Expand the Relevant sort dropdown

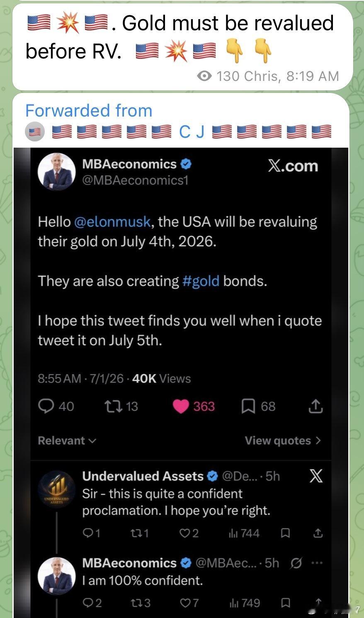pyautogui.click(x=67, y=440)
